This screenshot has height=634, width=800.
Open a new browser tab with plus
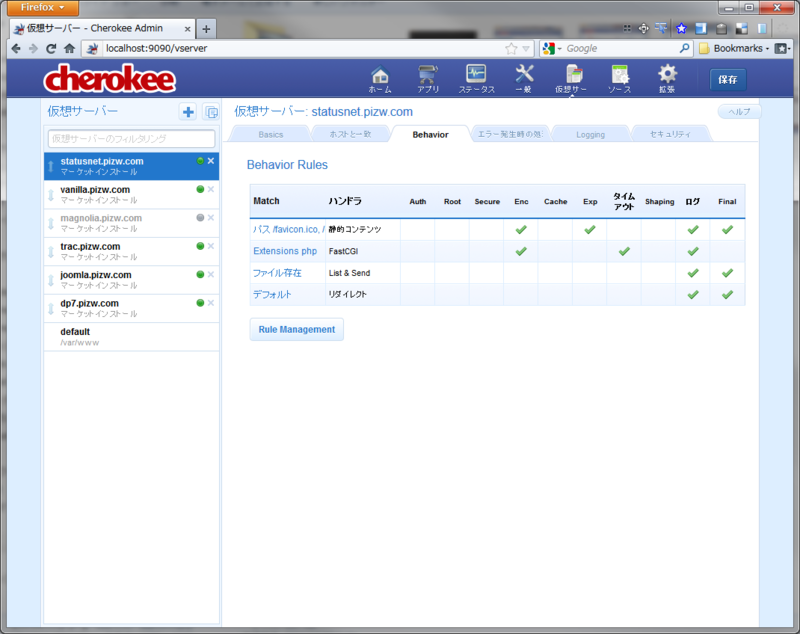[206, 29]
